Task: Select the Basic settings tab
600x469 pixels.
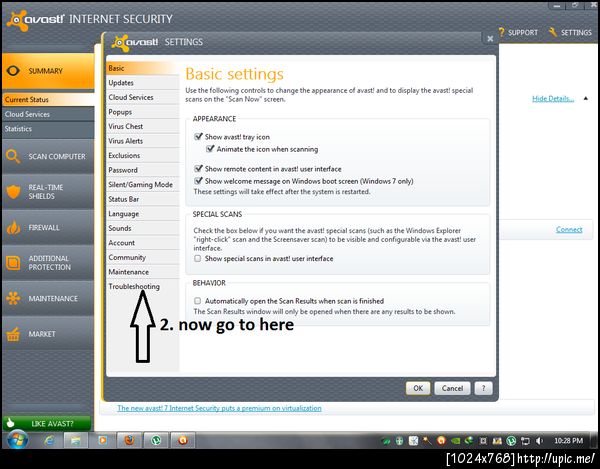Action: click(x=142, y=68)
